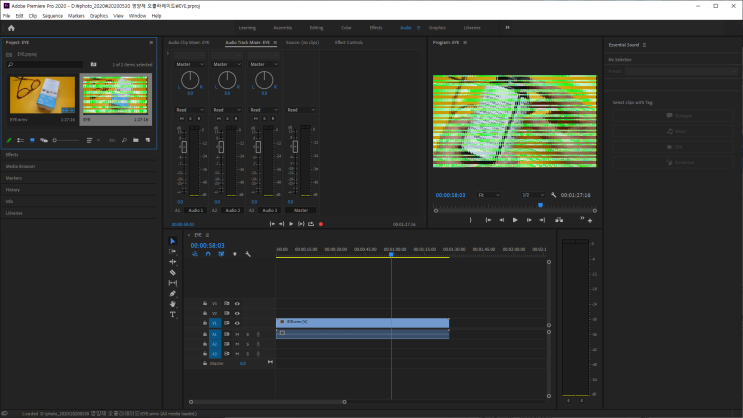Select the EYE.wmv clip thumbnail
This screenshot has width=743, height=418.
click(42, 95)
